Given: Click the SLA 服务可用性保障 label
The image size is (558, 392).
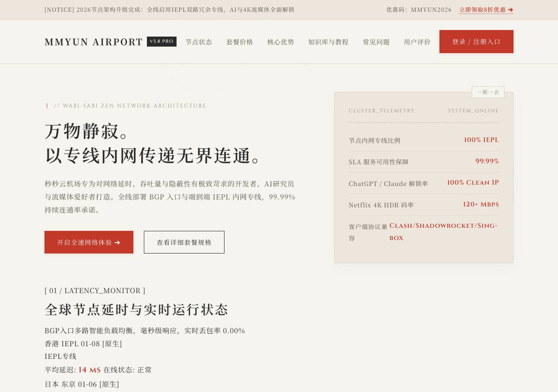Looking at the screenshot, I should tap(379, 162).
